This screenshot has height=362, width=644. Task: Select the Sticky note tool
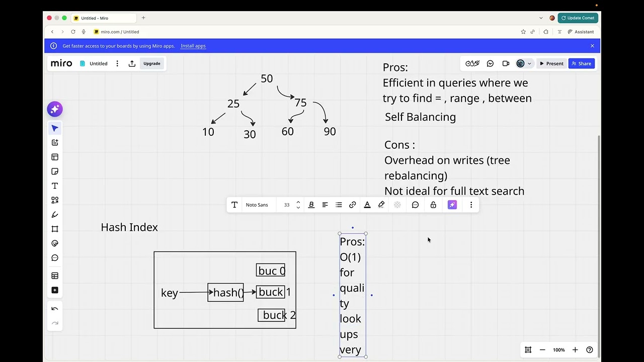tap(55, 171)
